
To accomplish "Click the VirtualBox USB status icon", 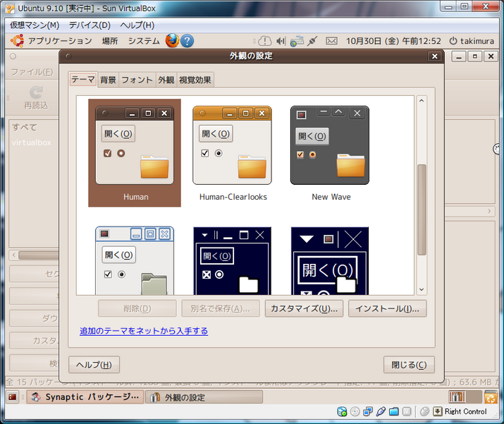I will click(381, 411).
